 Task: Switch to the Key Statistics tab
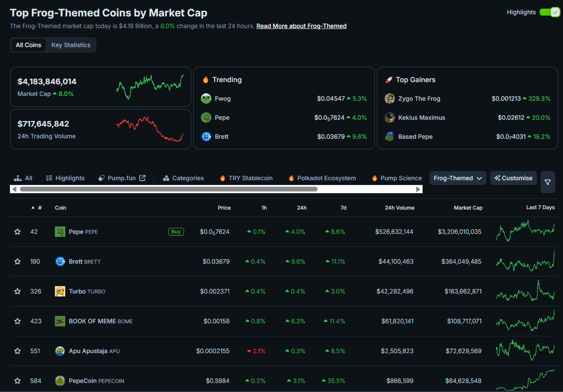[x=71, y=45]
